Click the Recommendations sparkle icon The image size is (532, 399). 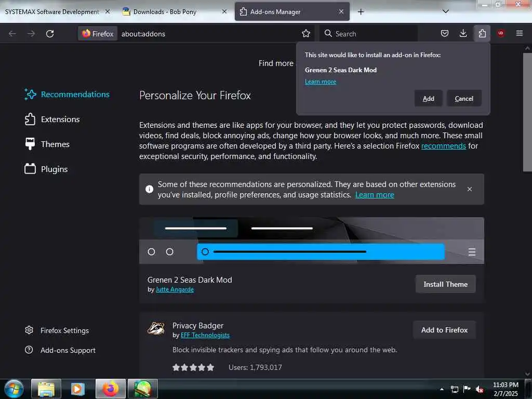coord(30,95)
